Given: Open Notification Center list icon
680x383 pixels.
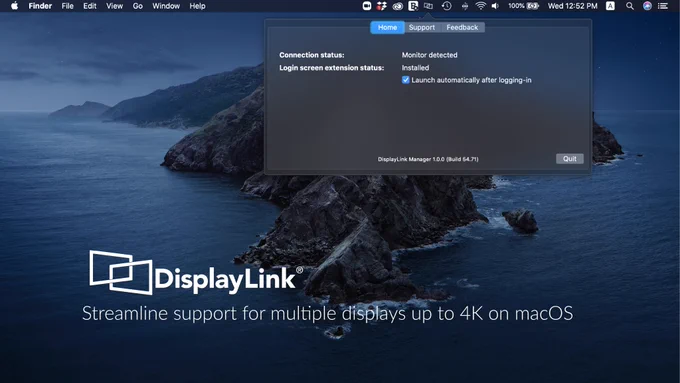Looking at the screenshot, I should [663, 6].
